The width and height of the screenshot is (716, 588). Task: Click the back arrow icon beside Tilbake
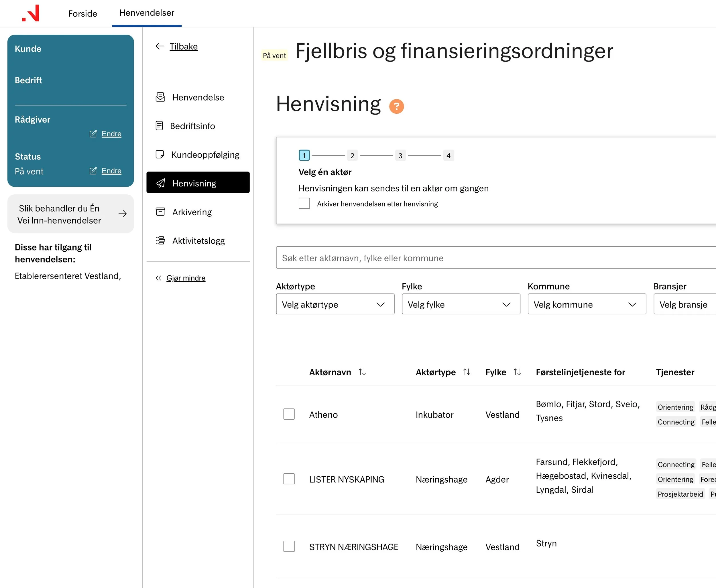(x=160, y=46)
